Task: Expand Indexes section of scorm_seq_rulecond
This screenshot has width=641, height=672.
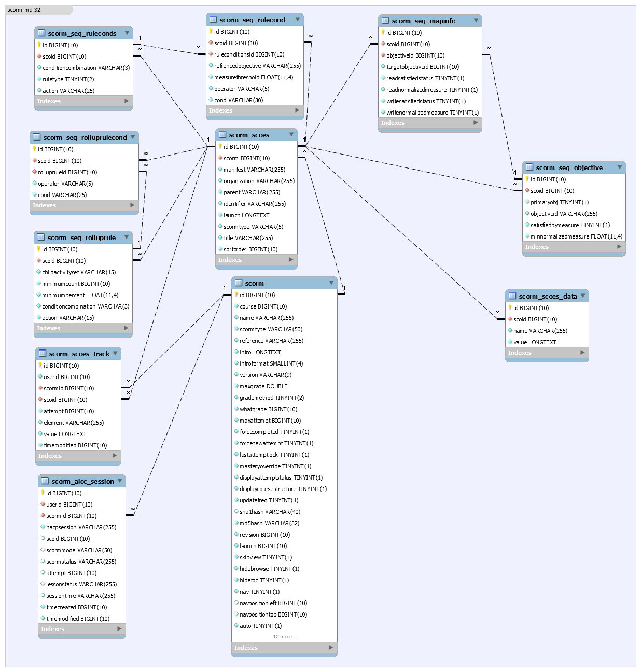Action: click(297, 110)
